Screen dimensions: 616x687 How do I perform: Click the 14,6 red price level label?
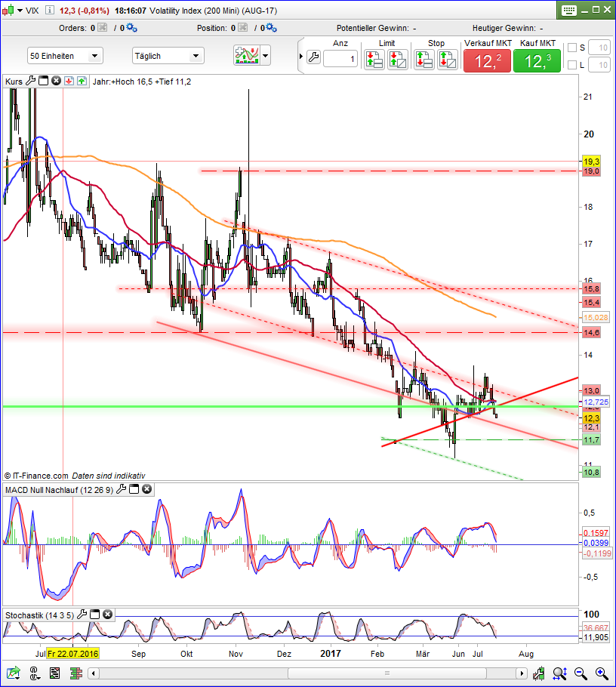tap(591, 332)
